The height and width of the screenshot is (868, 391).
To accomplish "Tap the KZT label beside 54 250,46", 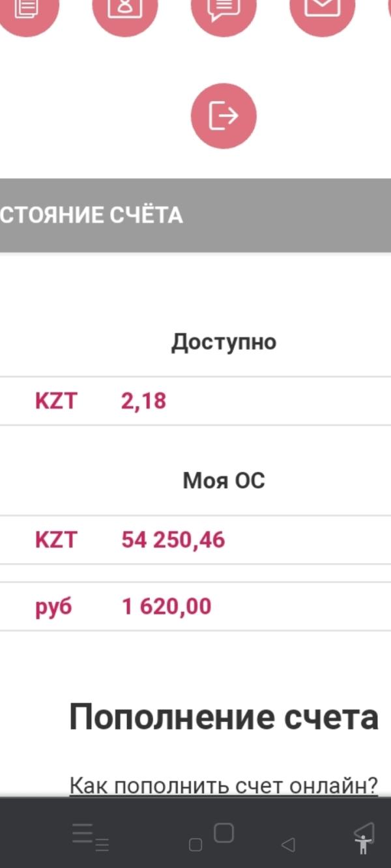I will pyautogui.click(x=56, y=540).
